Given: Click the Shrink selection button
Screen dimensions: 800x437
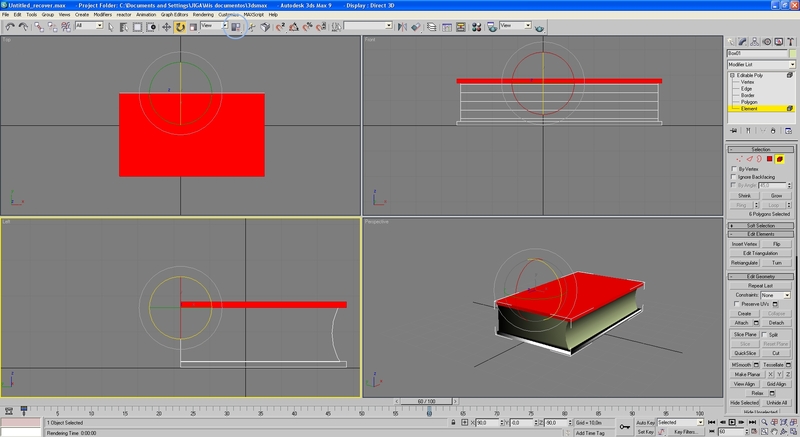Looking at the screenshot, I should point(744,196).
